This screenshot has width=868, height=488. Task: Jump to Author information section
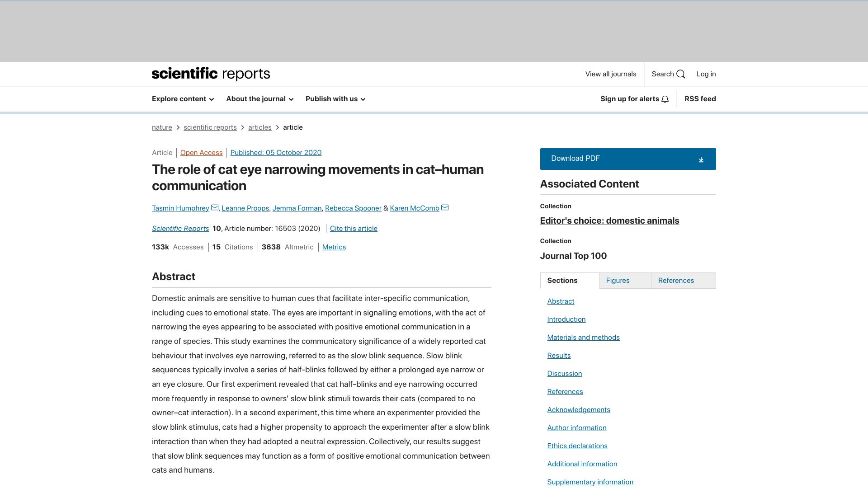tap(577, 428)
